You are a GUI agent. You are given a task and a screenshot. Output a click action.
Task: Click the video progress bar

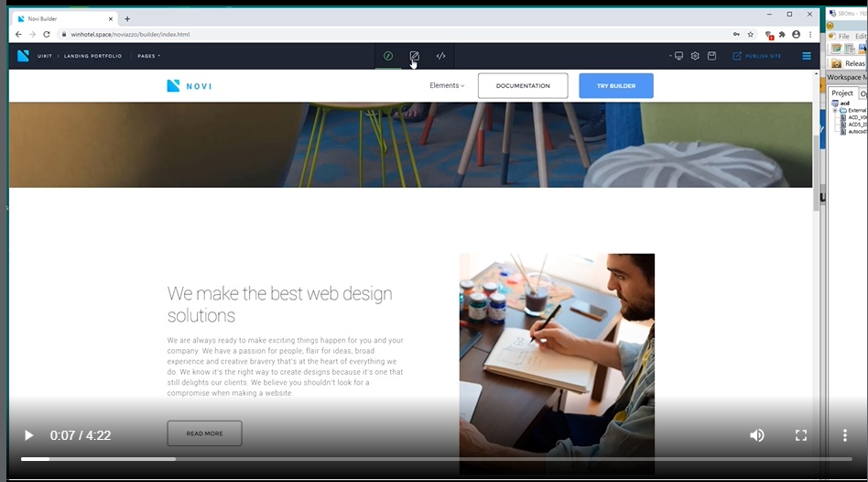coord(436,459)
